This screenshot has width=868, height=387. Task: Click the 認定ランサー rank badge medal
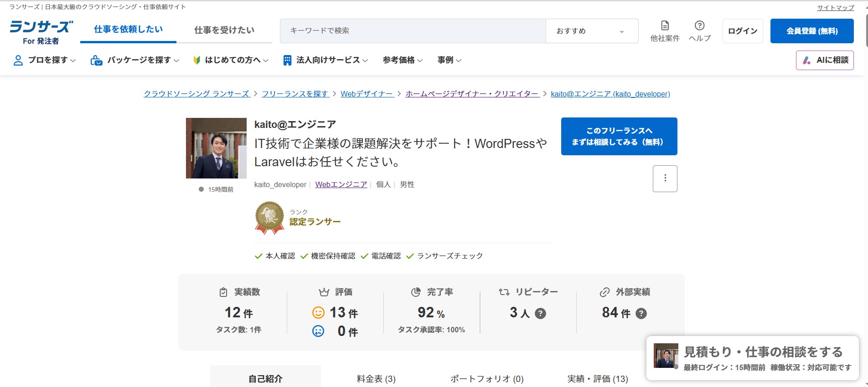[269, 218]
